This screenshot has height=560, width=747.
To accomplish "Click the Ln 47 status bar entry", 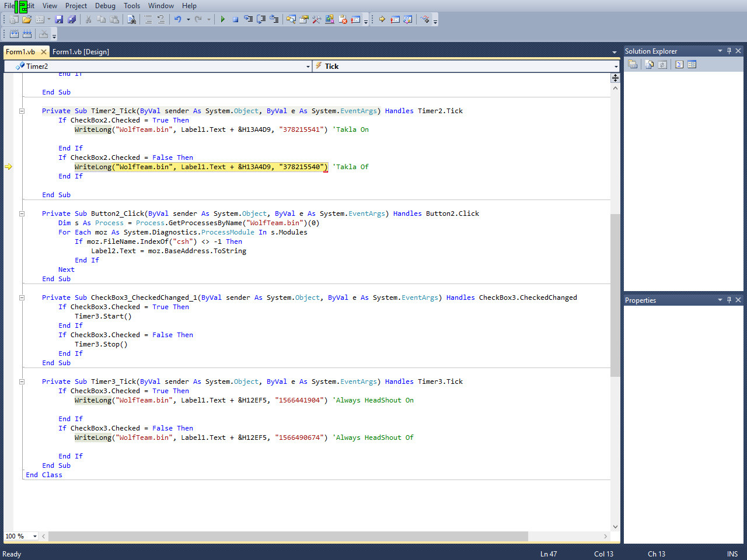I will click(x=549, y=554).
